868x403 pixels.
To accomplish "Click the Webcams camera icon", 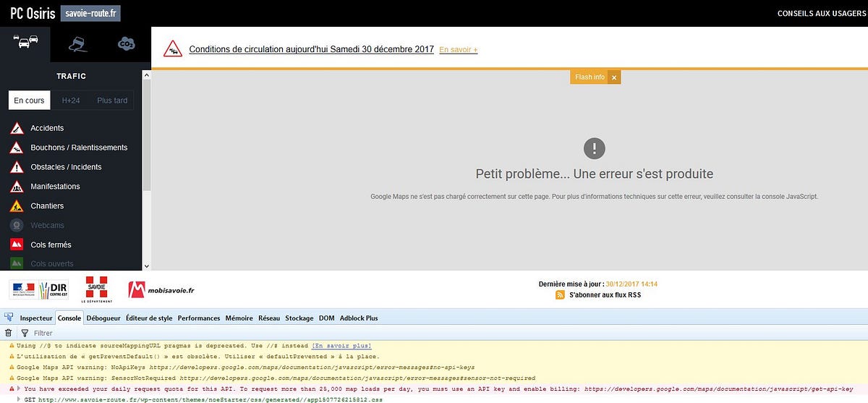I will [17, 226].
